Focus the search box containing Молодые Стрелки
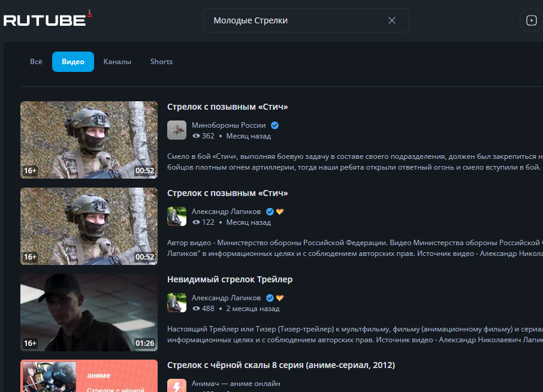Viewport: 543px width, 392px height. pyautogui.click(x=306, y=20)
